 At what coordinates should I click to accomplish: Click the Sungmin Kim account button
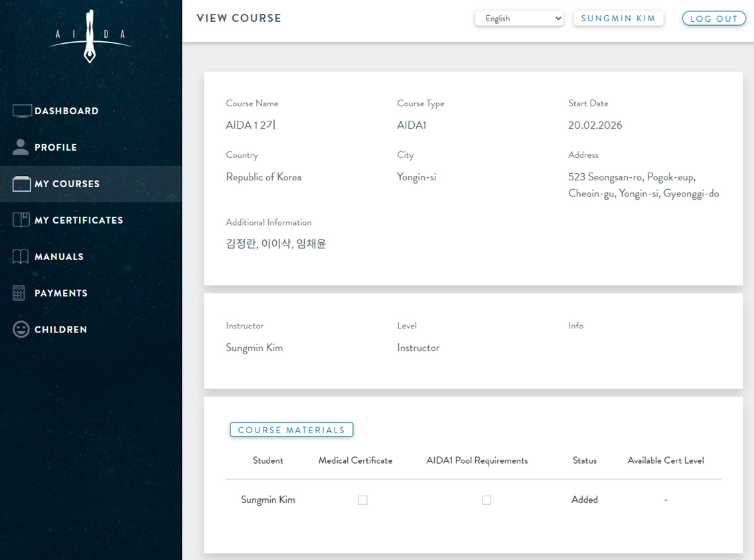point(619,19)
